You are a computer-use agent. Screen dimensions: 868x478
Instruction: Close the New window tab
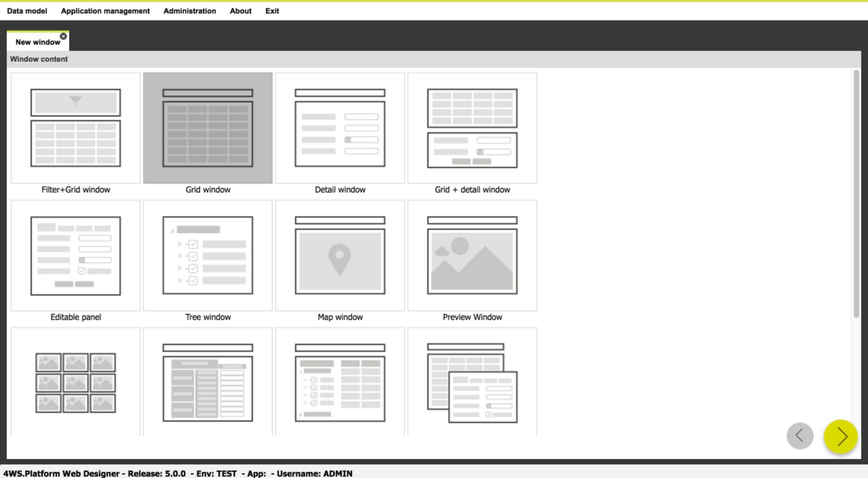(x=63, y=36)
